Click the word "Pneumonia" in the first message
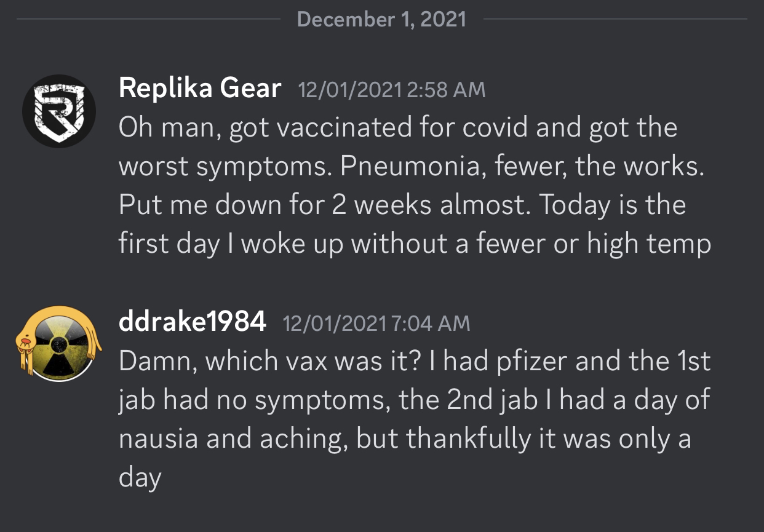Image resolution: width=764 pixels, height=532 pixels. (x=407, y=167)
